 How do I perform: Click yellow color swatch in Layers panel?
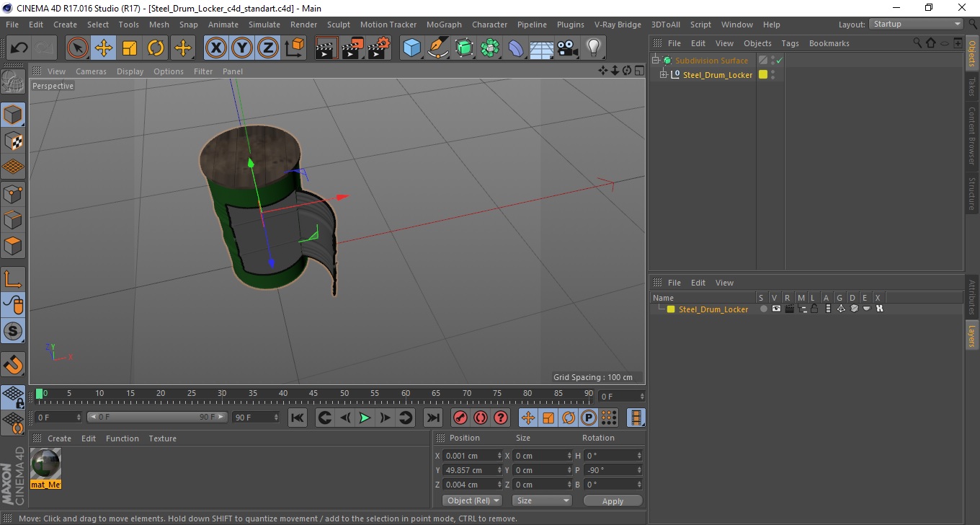pos(671,309)
